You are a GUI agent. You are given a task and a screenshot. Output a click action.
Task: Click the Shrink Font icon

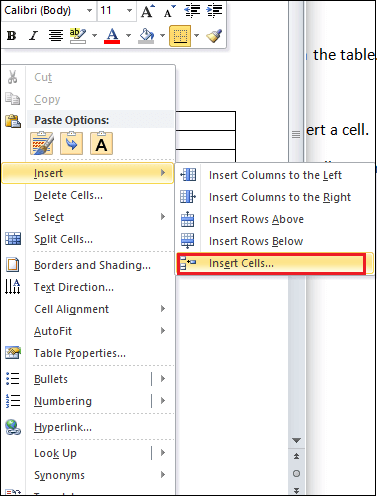[x=169, y=11]
